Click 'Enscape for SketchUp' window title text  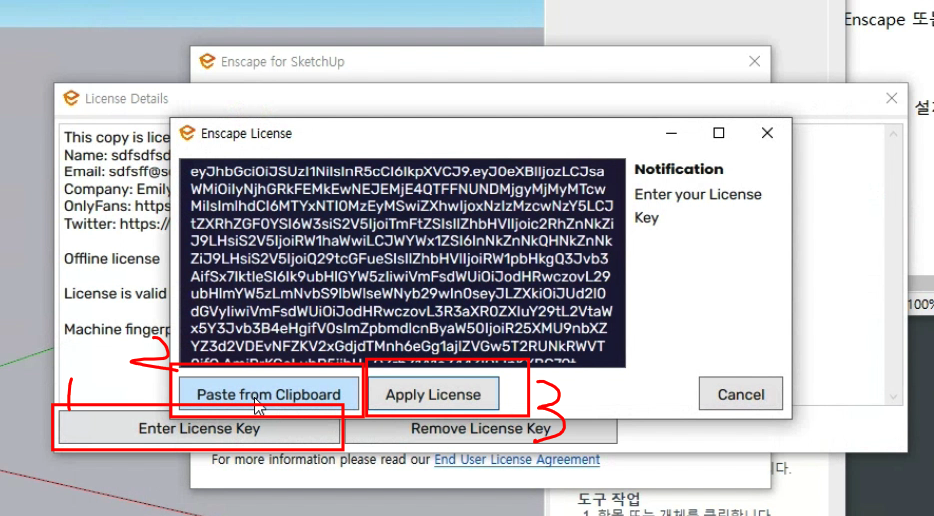pos(282,61)
